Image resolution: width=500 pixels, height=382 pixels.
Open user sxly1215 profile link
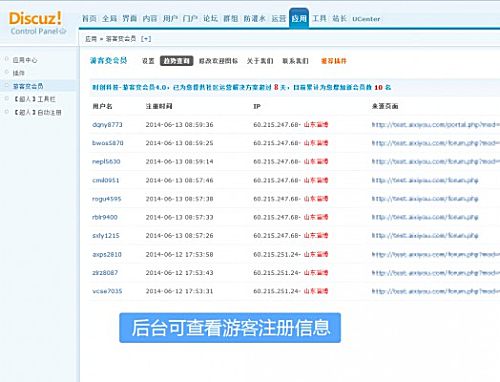[x=106, y=236]
